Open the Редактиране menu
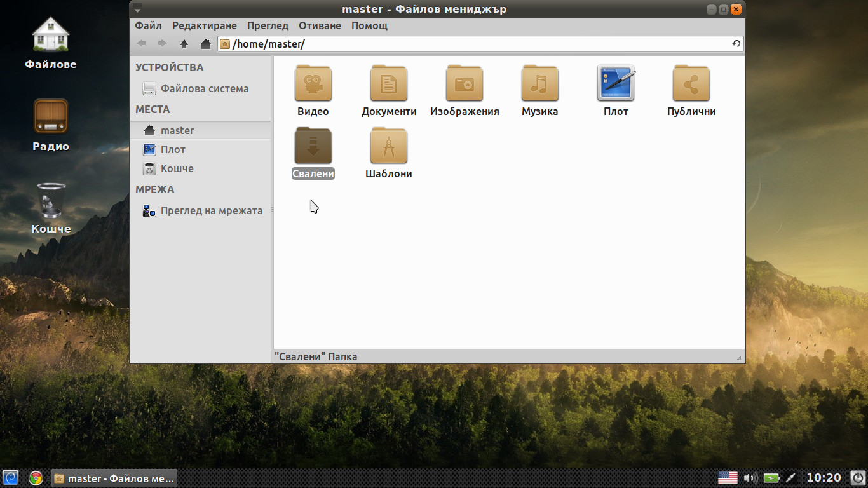 [205, 26]
